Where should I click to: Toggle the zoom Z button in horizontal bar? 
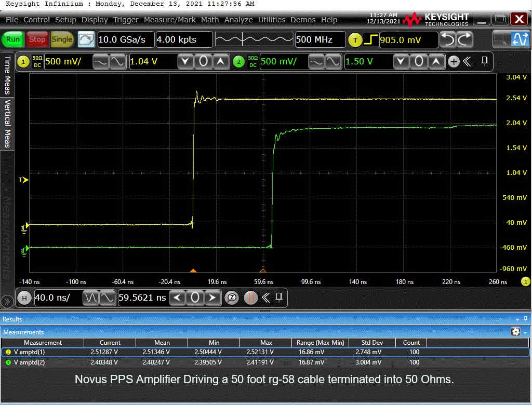coord(232,298)
